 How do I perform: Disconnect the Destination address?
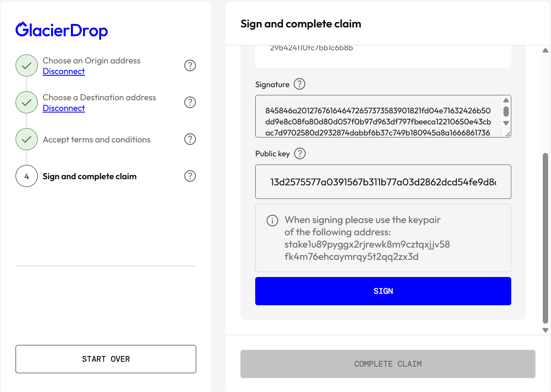(x=64, y=108)
